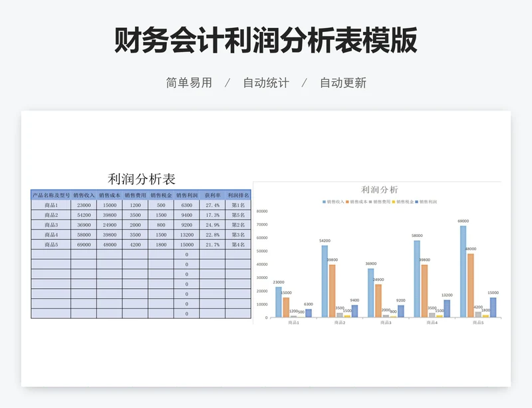Click the 23000 revenue cell for 商品1

coord(84,205)
